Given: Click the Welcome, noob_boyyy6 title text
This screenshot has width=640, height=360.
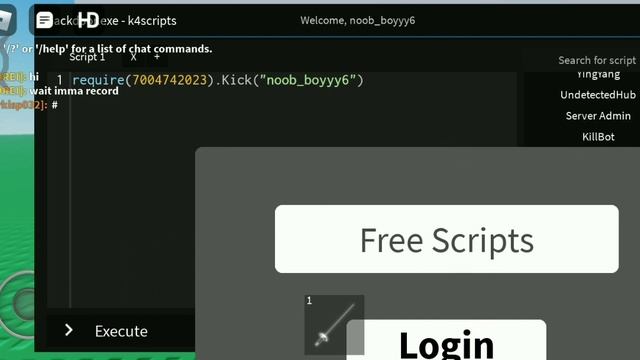Looking at the screenshot, I should [358, 20].
